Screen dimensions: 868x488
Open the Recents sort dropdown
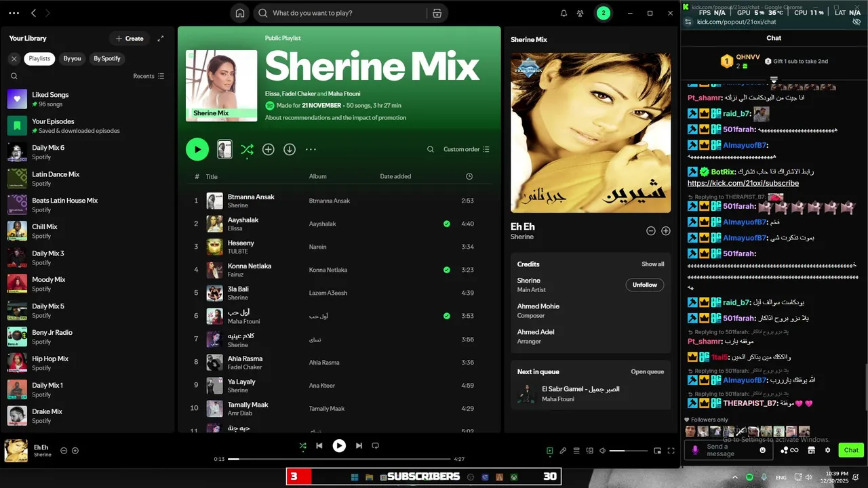click(149, 76)
